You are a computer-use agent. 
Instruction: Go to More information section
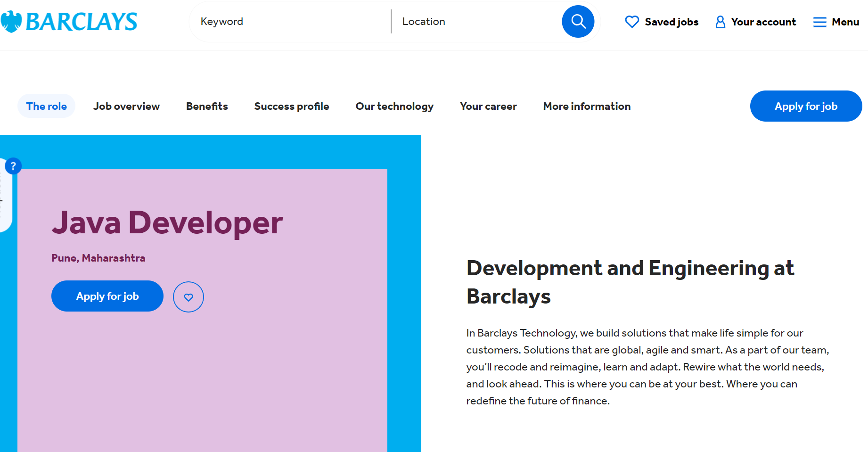click(587, 106)
